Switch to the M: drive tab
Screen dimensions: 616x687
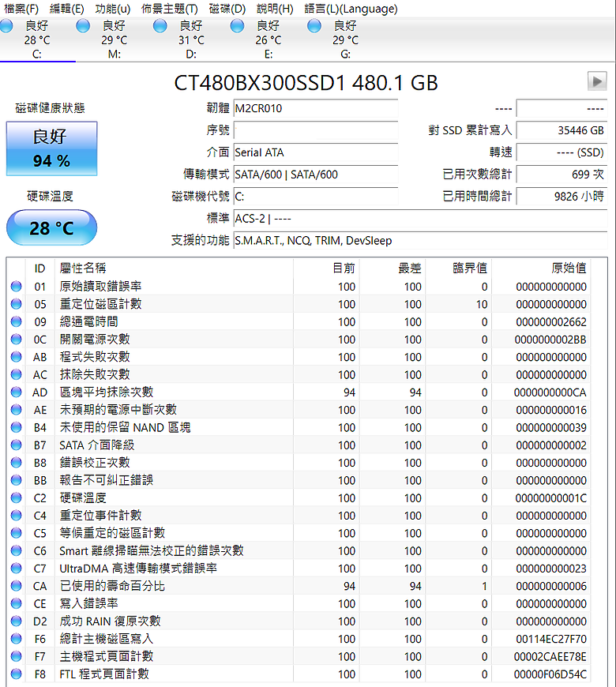click(x=115, y=39)
